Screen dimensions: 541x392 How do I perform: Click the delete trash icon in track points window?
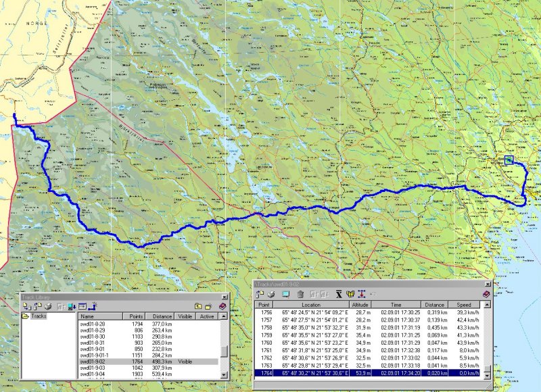(300, 294)
